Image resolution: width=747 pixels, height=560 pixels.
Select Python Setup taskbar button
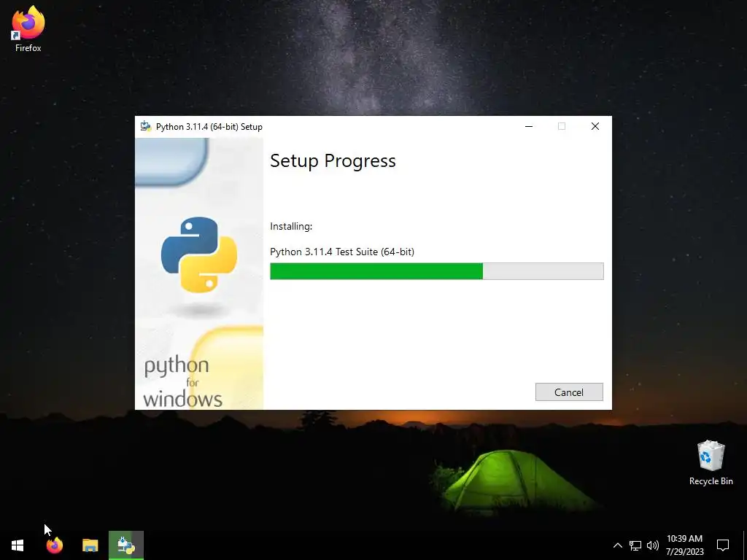(126, 545)
